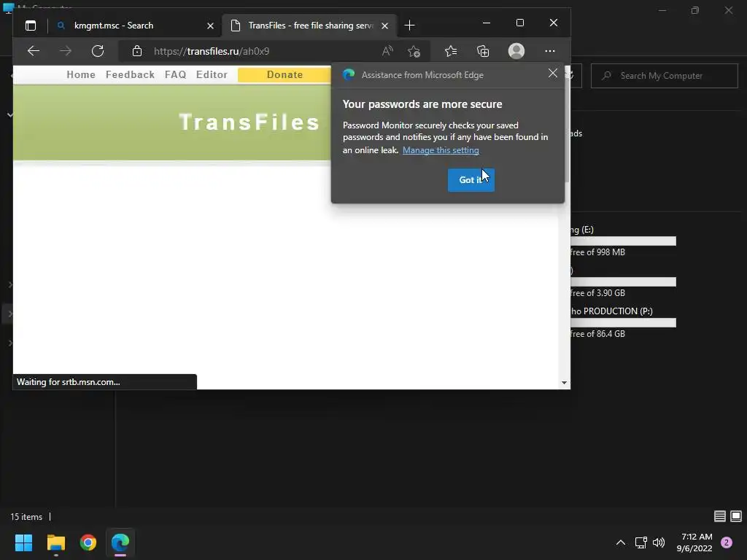Click the yellow Donate button
Screen dimensions: 747x560
pos(285,75)
